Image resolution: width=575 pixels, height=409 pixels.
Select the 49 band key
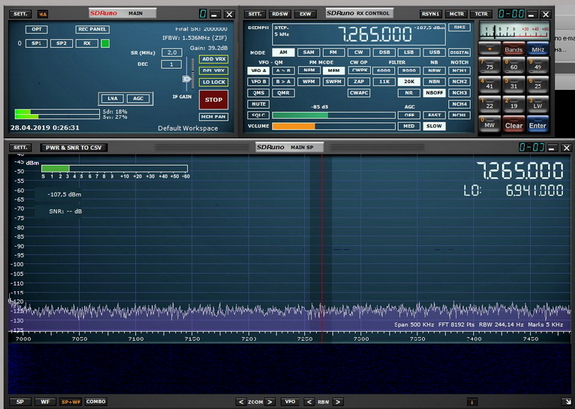[x=538, y=66]
